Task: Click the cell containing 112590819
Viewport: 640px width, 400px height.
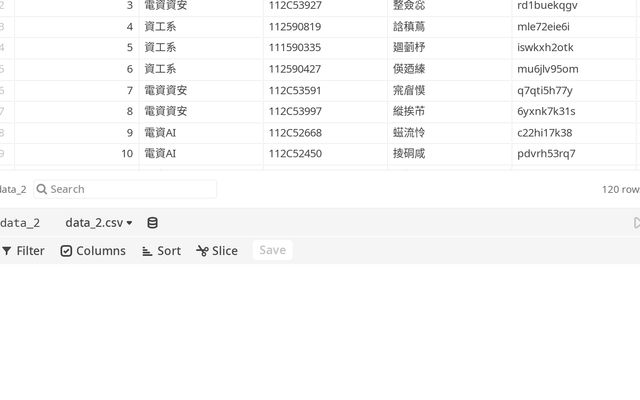Action: [x=295, y=26]
